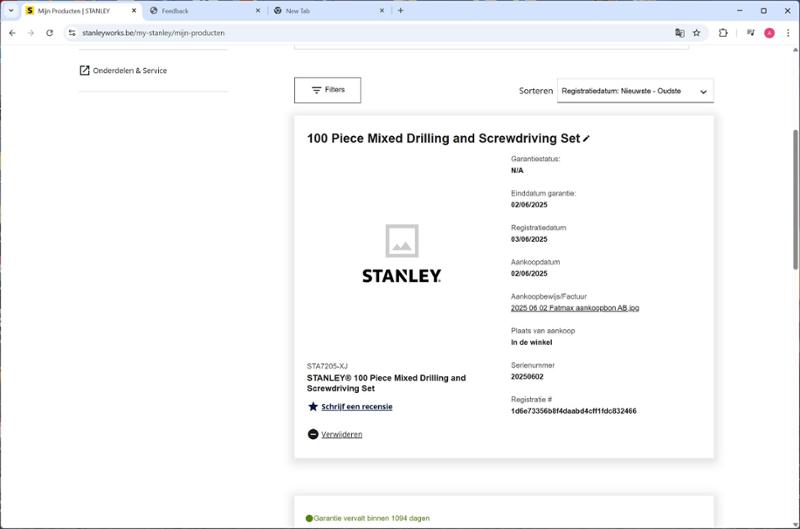This screenshot has width=800, height=529.
Task: Bookmark this page with the star icon
Action: [696, 33]
